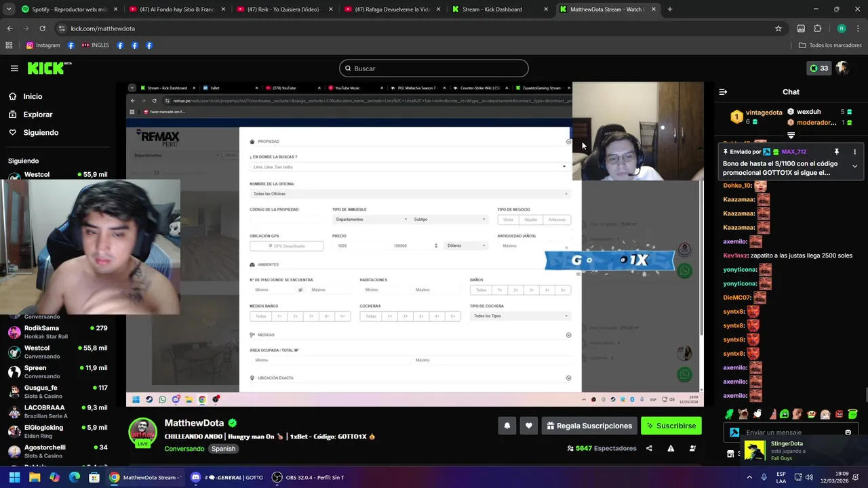The image size is (868, 488).
Task: Open INGLES bookmark
Action: [x=96, y=45]
